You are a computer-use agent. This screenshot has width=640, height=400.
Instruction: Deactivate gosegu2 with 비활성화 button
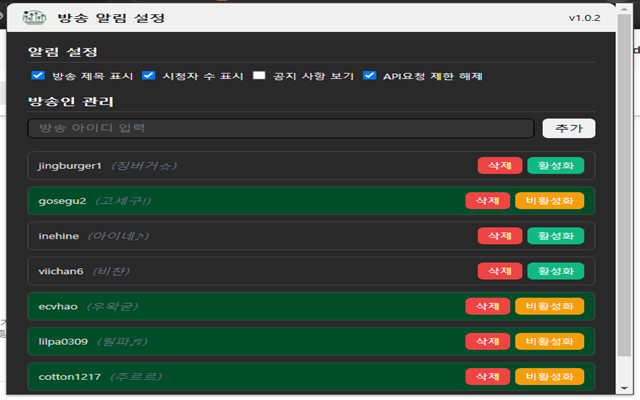pos(549,201)
